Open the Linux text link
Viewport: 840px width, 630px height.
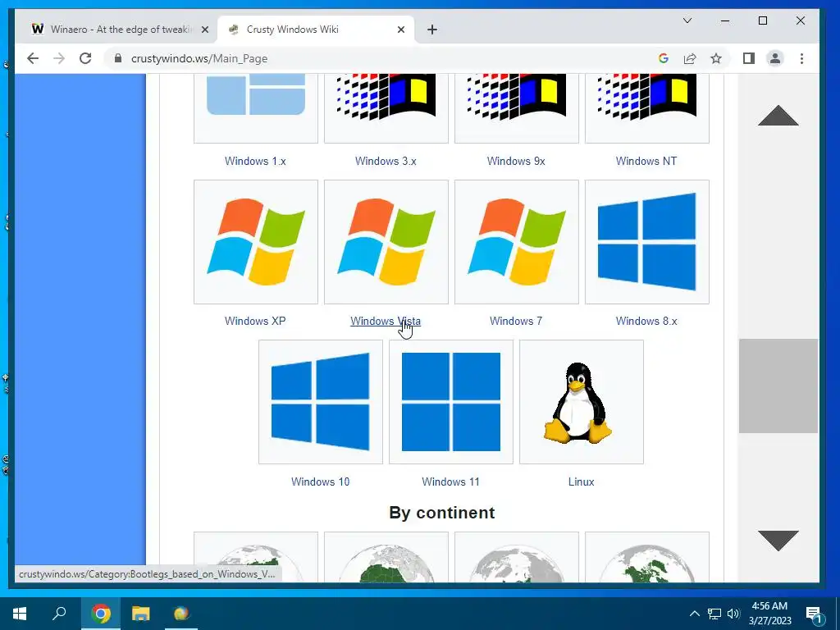582,482
